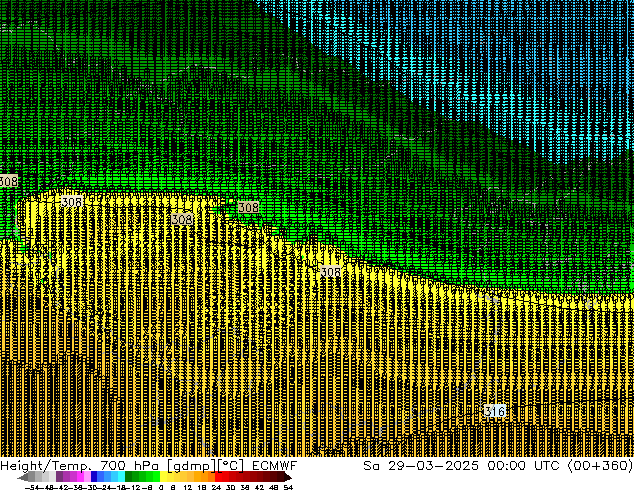Screen dimensions: 634x490
Task: Click the grey arrow end of legend
Action: coord(23,477)
